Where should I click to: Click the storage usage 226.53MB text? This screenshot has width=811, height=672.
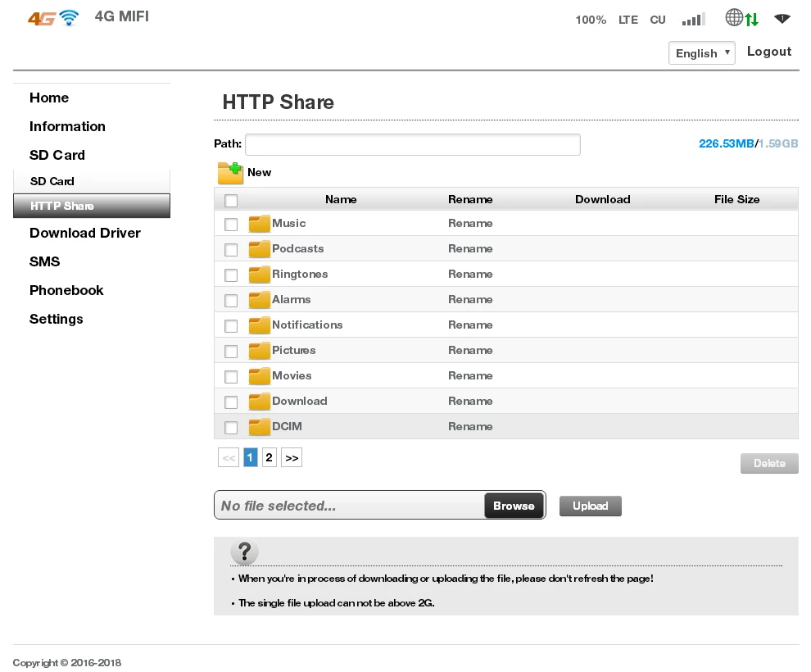pyautogui.click(x=726, y=143)
